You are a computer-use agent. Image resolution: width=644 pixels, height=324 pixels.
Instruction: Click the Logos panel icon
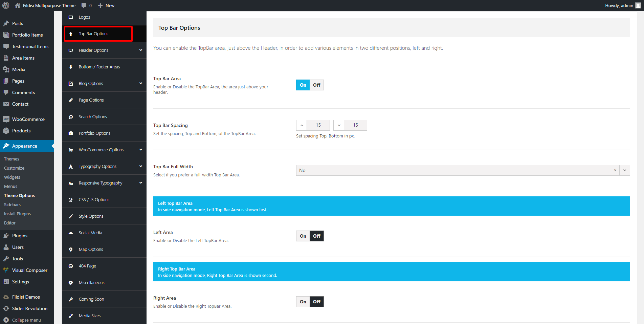71,17
